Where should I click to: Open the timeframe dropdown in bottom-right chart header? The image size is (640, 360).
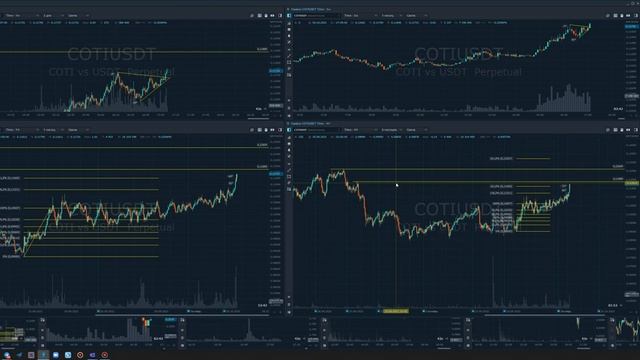point(360,130)
